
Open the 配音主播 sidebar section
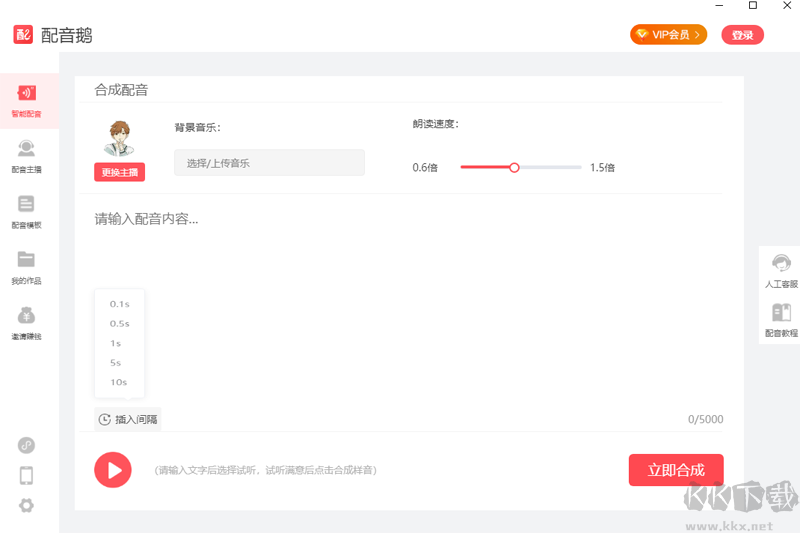[27, 155]
